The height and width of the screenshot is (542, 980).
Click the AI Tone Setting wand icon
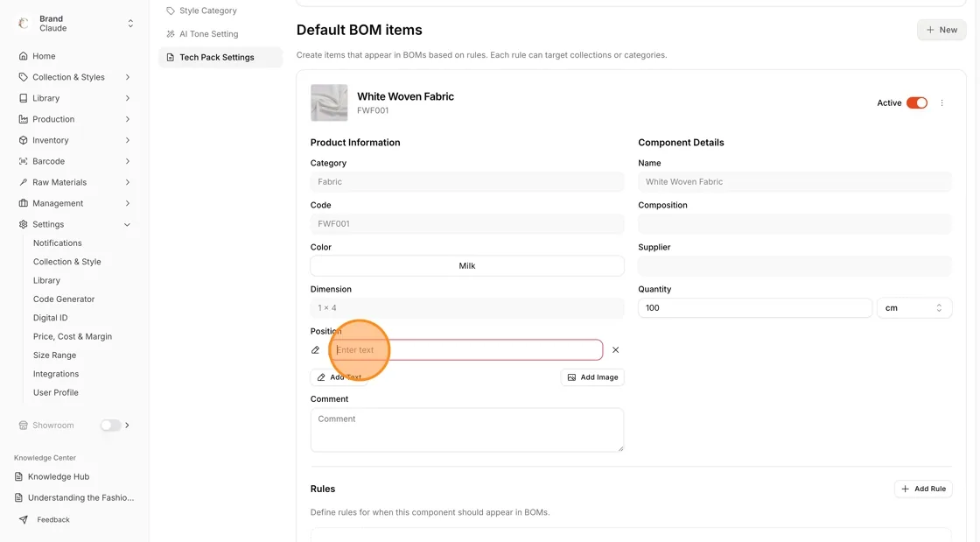coord(170,34)
